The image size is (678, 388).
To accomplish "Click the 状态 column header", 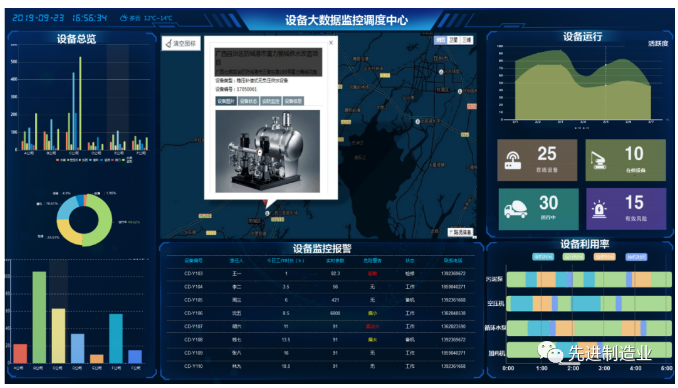I will [x=409, y=260].
